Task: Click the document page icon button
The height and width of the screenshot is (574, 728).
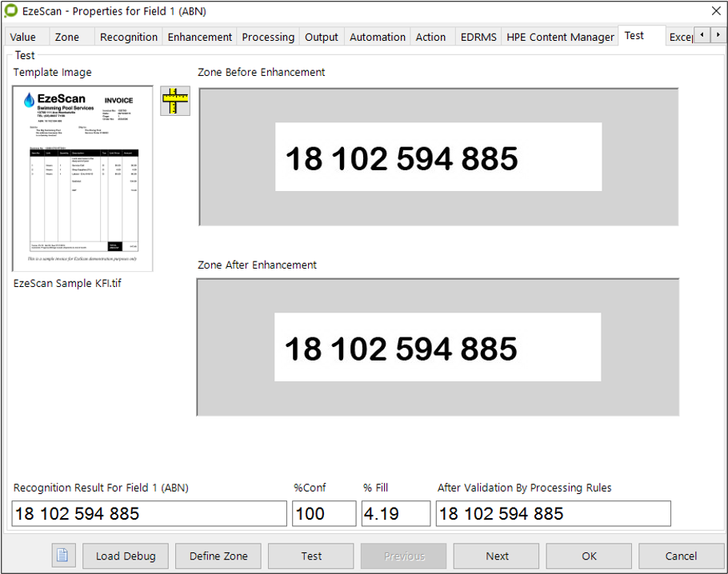Action: (x=64, y=556)
